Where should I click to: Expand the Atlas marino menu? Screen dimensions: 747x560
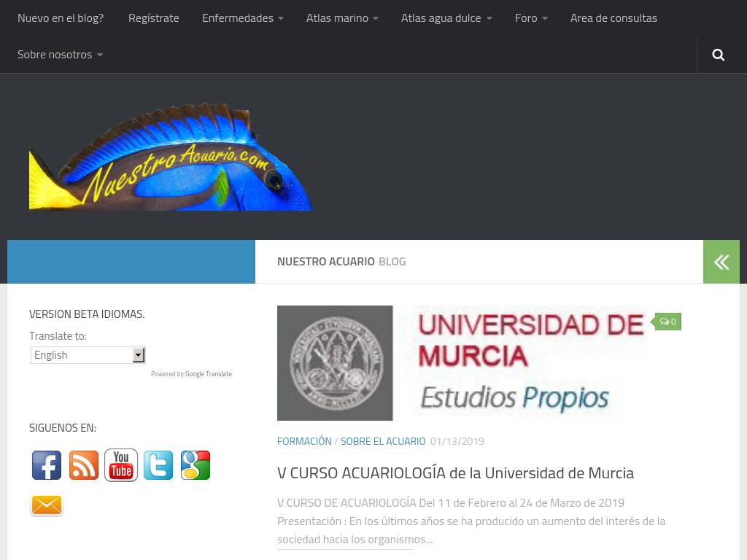tap(341, 18)
